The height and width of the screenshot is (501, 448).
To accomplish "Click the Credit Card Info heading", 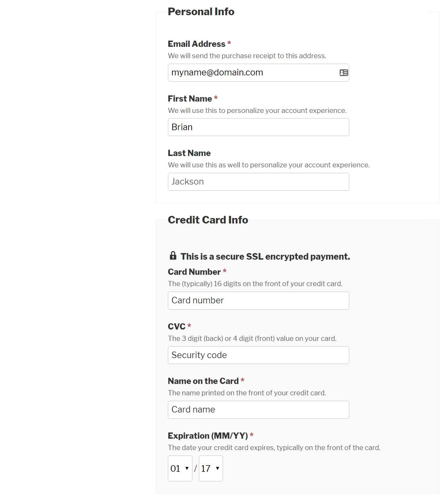I will 208,220.
